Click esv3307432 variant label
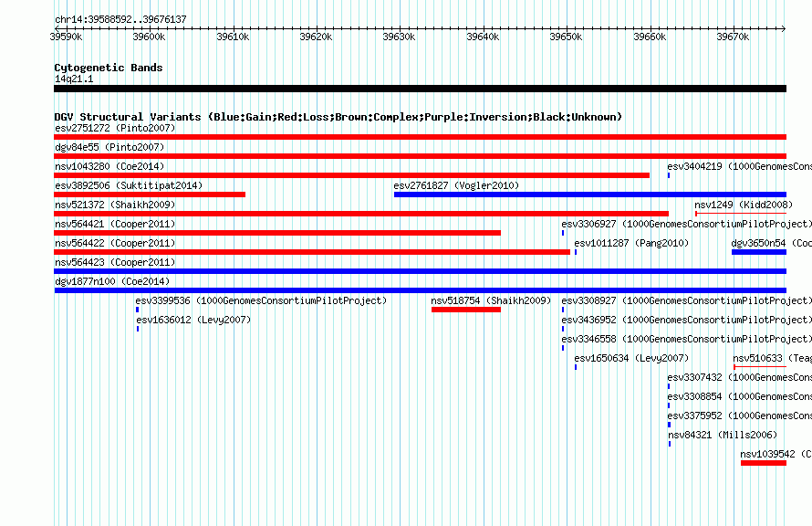This screenshot has height=526, width=812. (739, 377)
